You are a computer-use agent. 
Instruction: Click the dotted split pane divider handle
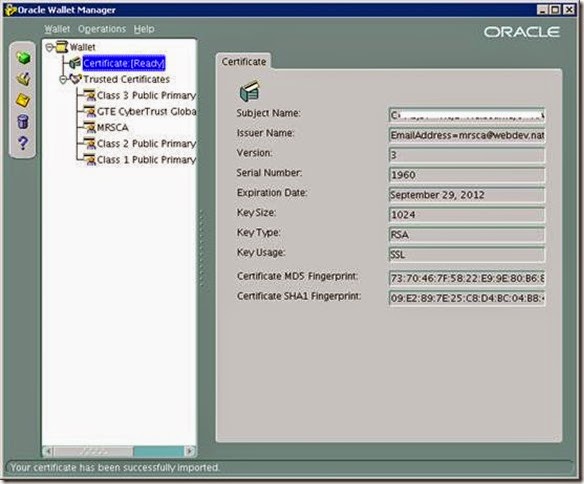coord(202,249)
